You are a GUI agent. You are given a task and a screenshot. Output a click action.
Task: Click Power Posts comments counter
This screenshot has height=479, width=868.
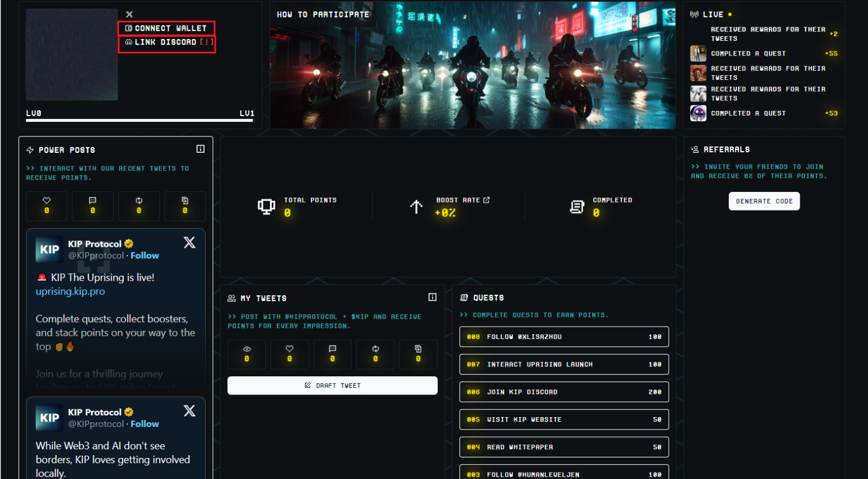click(x=93, y=206)
